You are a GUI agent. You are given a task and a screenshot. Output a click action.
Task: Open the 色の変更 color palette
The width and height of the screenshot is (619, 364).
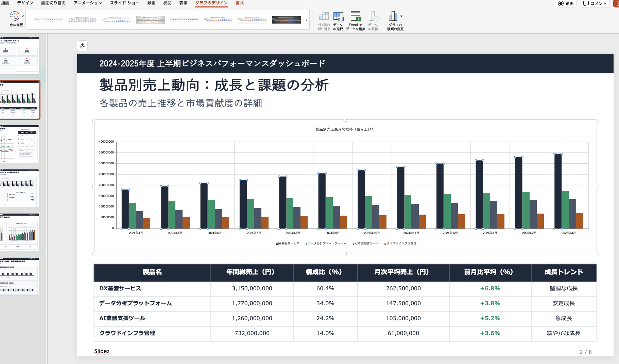pyautogui.click(x=14, y=16)
